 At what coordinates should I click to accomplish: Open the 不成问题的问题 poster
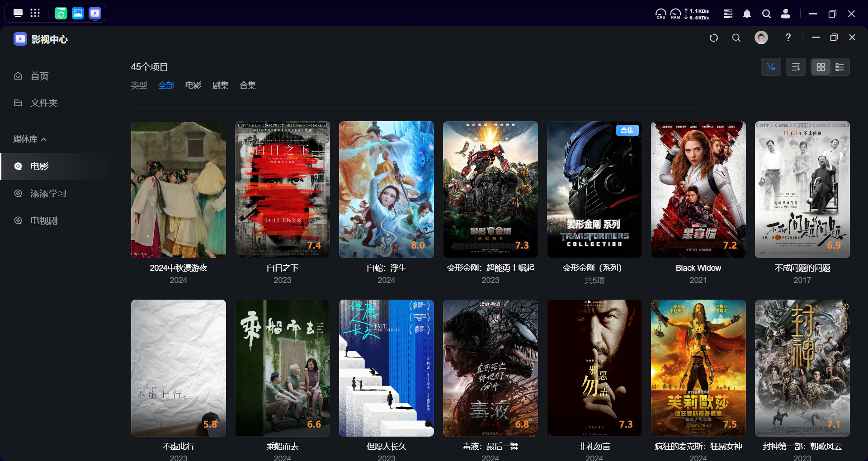[802, 189]
